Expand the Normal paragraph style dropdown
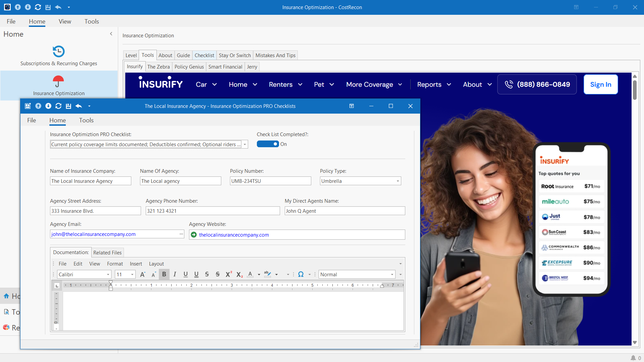This screenshot has height=362, width=644. pos(392,275)
